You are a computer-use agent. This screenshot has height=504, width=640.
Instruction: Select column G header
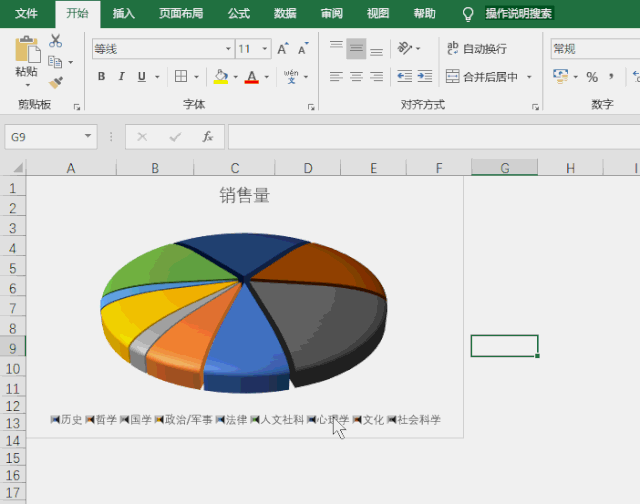pos(504,168)
